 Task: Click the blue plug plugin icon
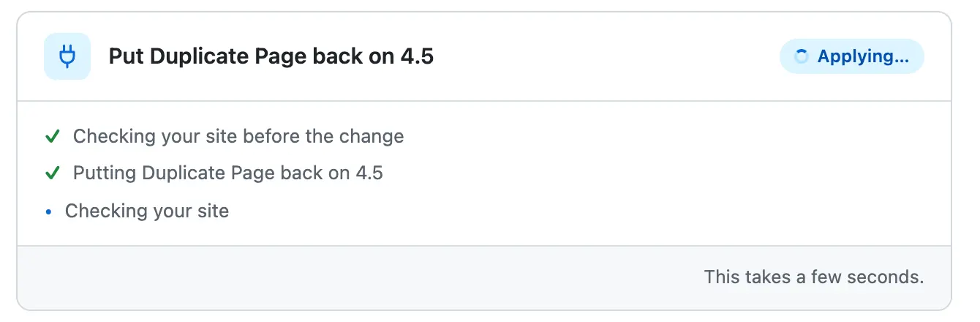click(67, 56)
